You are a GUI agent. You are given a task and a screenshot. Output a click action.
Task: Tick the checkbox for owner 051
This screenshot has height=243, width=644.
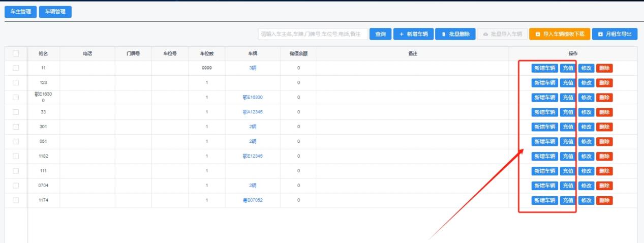(x=16, y=141)
